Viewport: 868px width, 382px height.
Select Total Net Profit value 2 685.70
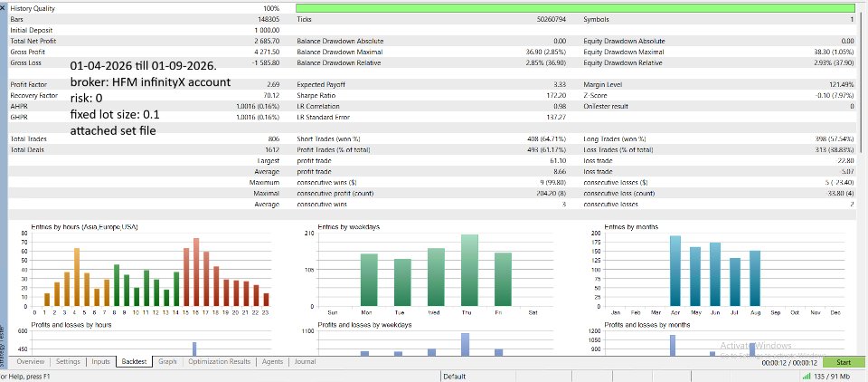tap(268, 41)
